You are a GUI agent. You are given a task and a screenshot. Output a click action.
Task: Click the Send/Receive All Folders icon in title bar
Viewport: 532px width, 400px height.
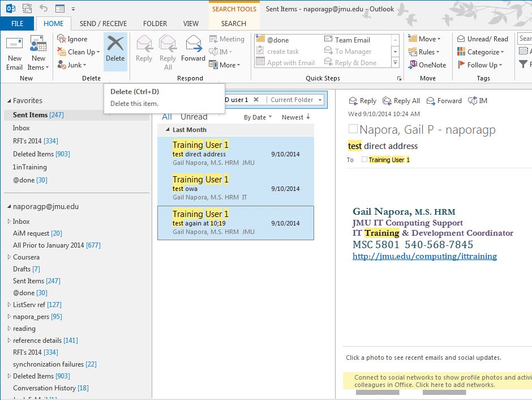click(x=27, y=8)
